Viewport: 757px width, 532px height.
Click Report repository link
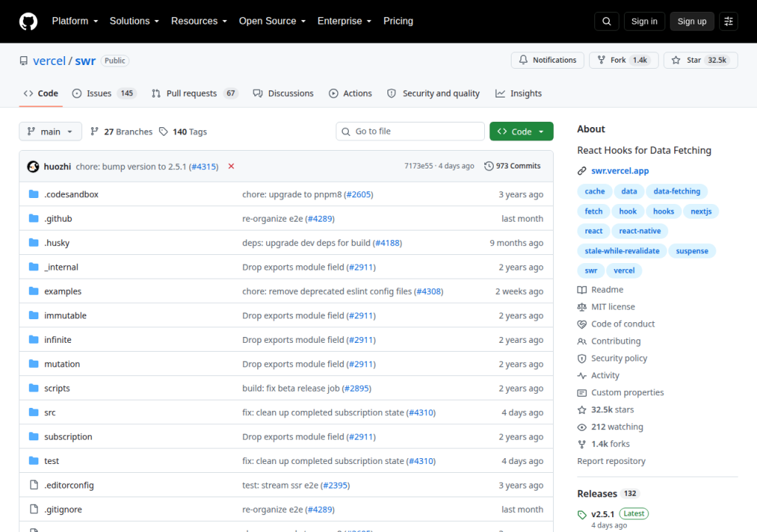[611, 461]
